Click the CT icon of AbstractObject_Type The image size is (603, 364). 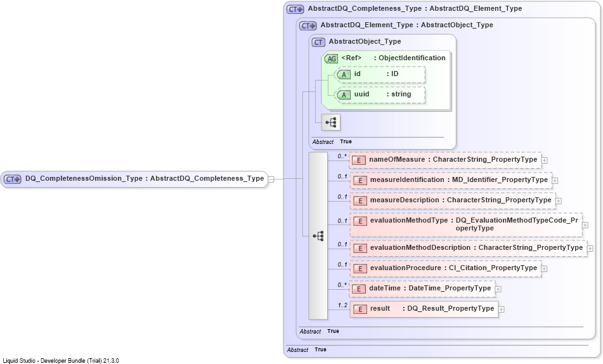[318, 42]
